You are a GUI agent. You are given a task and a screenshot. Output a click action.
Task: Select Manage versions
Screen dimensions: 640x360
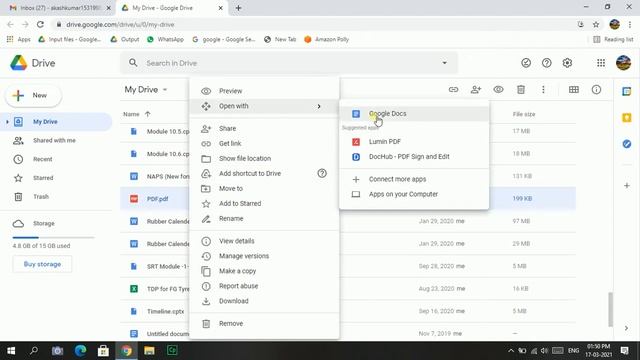point(264,256)
